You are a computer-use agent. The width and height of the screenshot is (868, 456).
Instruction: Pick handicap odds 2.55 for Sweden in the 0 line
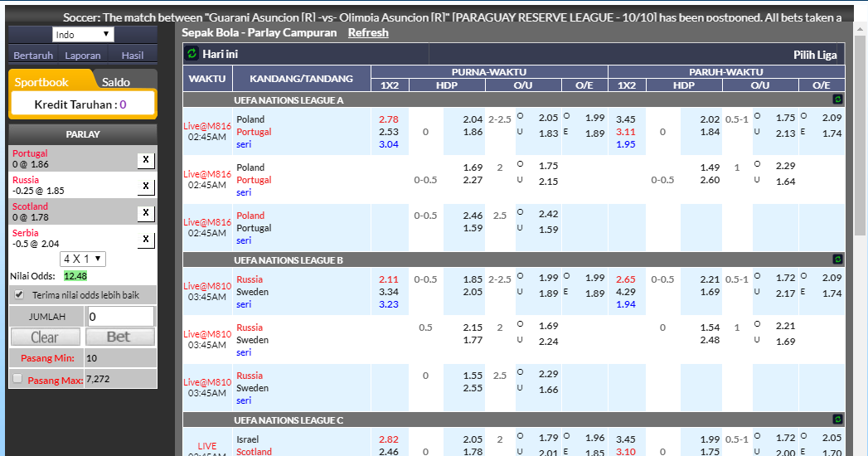[x=473, y=388]
